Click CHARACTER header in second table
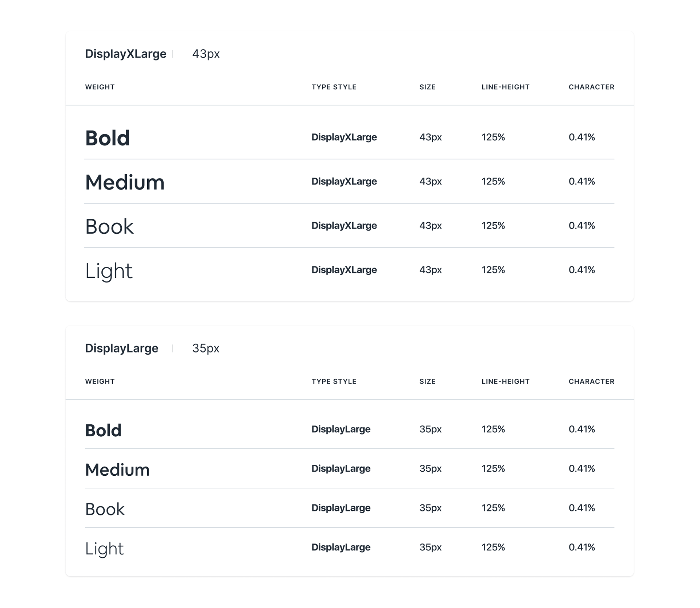700x608 pixels. pyautogui.click(x=591, y=382)
